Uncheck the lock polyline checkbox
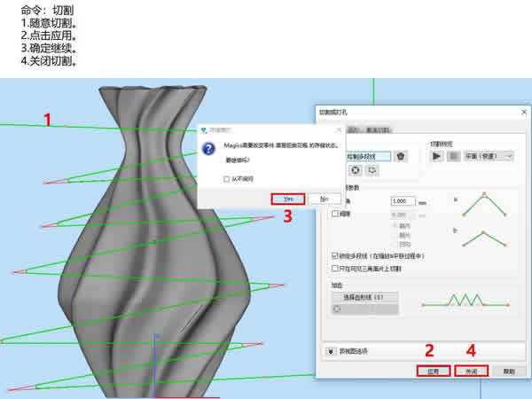532x399 pixels. (333, 255)
